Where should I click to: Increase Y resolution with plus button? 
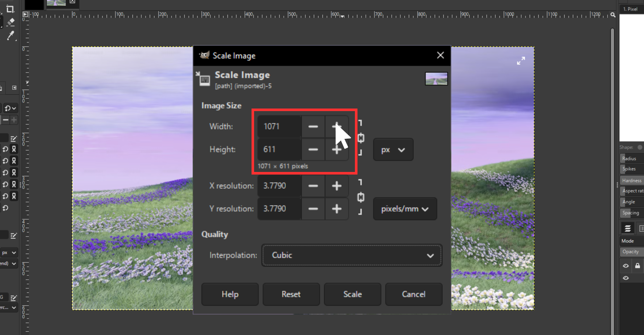pos(337,209)
